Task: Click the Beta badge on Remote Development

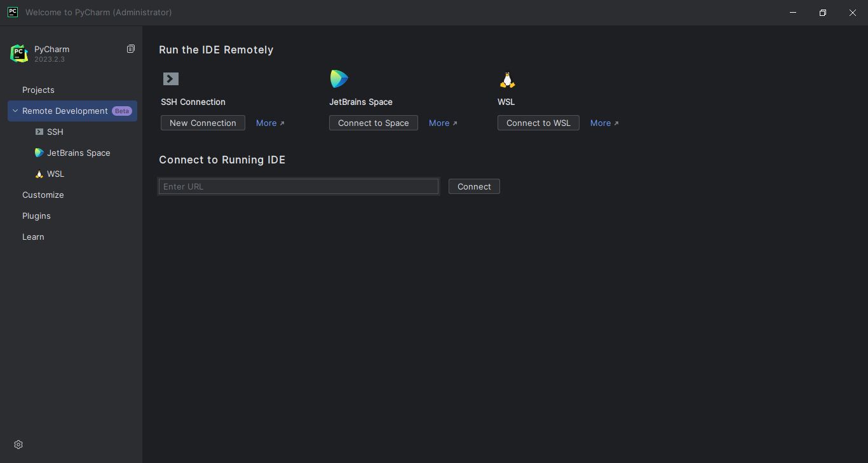Action: point(122,111)
